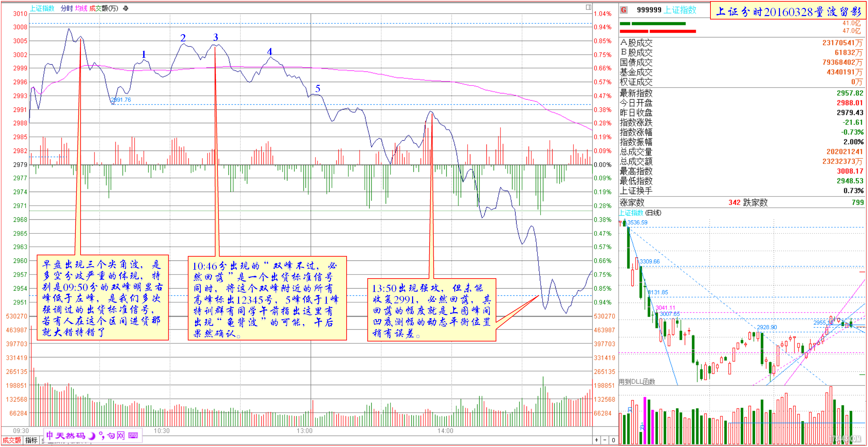The image size is (868, 447).
Task: Click the 3536.59 high label in the daily chart
Action: coord(637,222)
